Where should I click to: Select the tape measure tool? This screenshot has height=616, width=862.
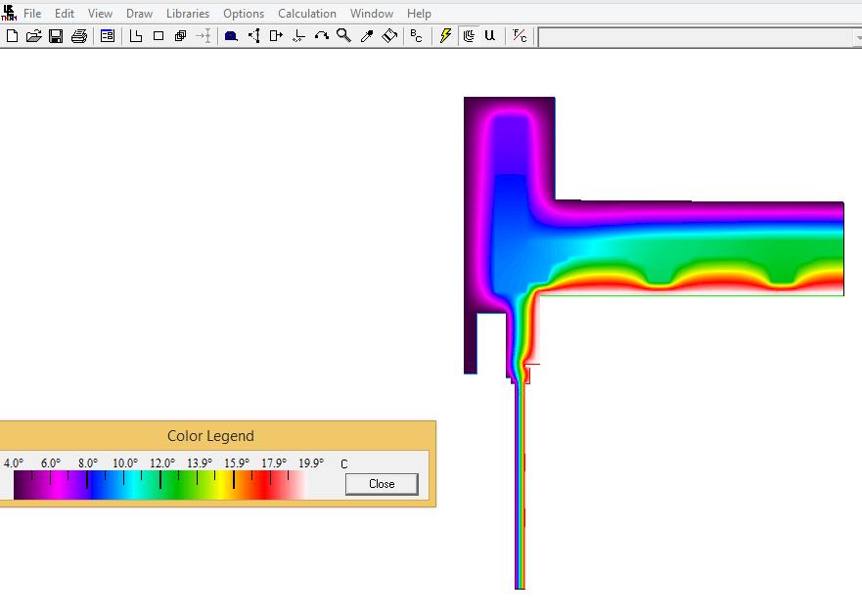(389, 36)
